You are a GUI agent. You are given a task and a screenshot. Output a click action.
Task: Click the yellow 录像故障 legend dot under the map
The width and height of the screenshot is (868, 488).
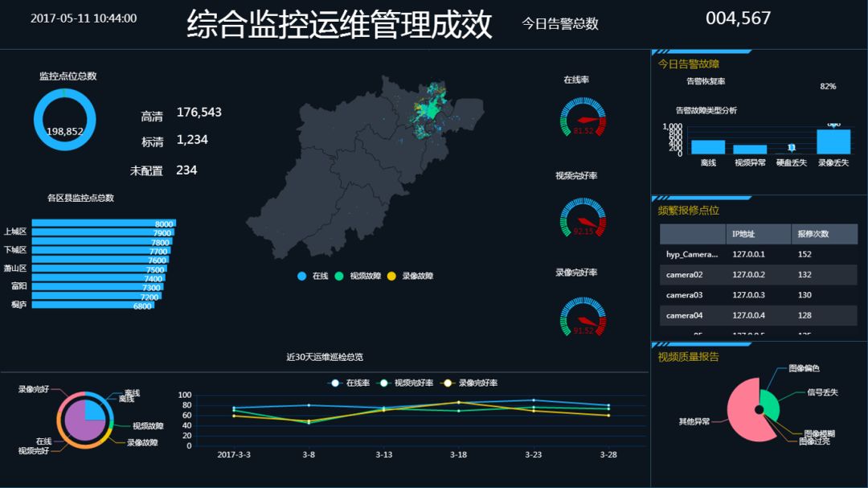click(x=391, y=276)
